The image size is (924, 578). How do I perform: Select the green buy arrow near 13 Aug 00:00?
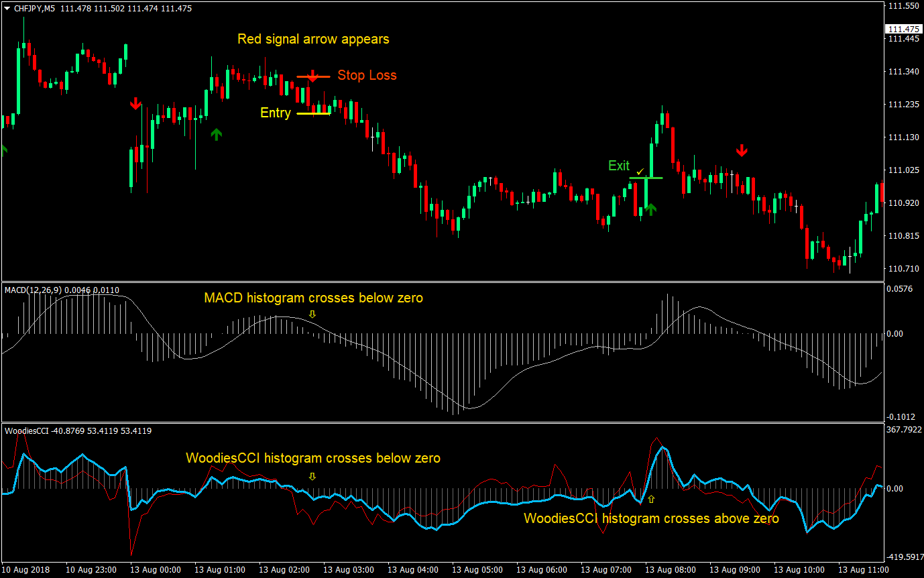[216, 134]
